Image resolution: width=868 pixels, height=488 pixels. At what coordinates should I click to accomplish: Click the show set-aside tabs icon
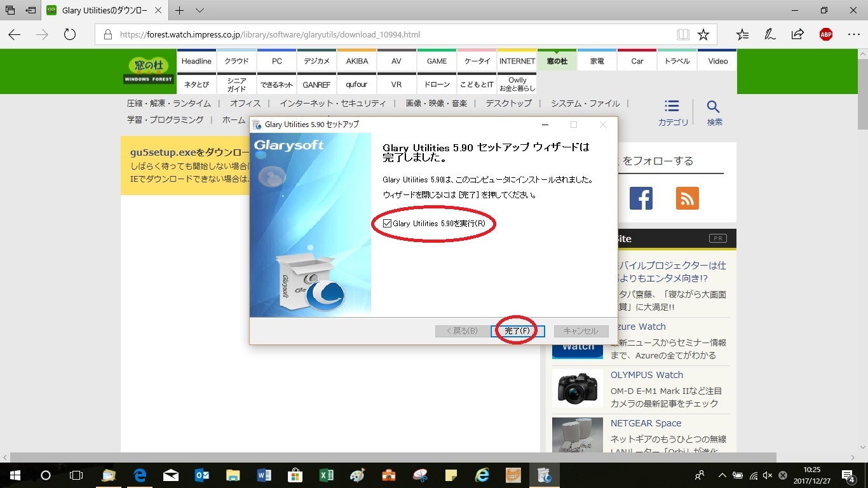(x=10, y=10)
